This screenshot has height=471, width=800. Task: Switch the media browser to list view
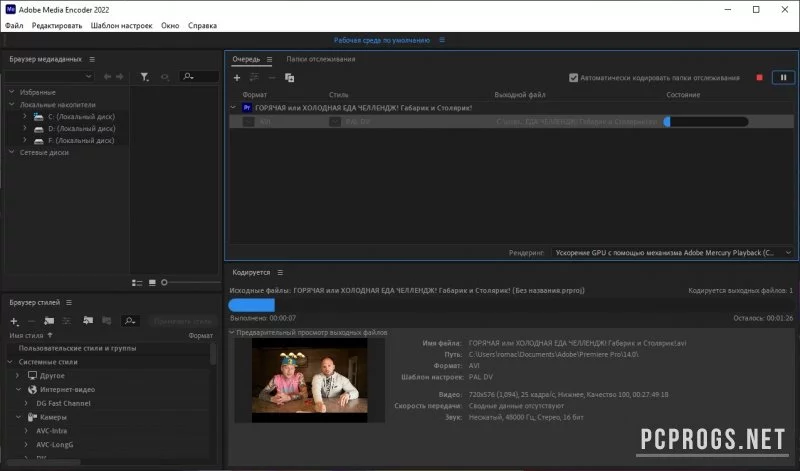point(137,283)
